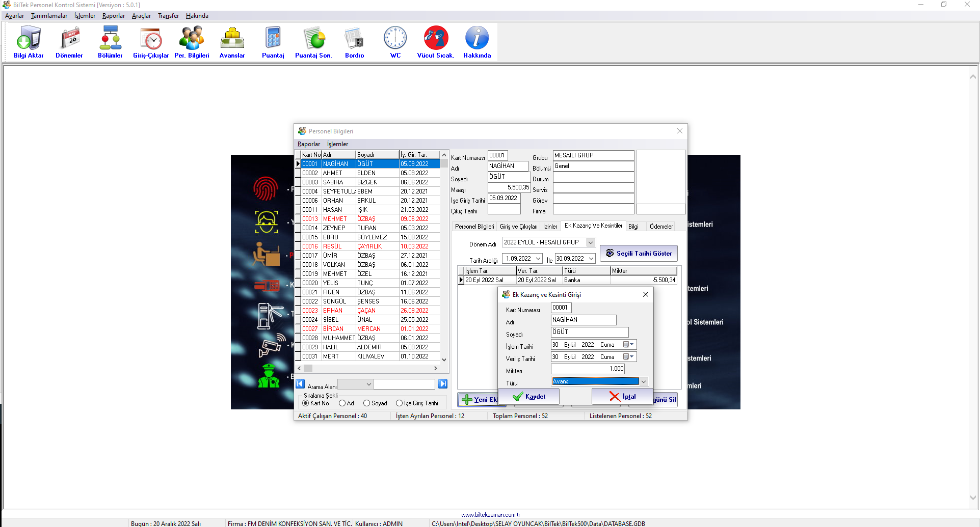Switch to the Bilgi tab
Image resolution: width=980 pixels, height=527 pixels.
[x=633, y=227]
